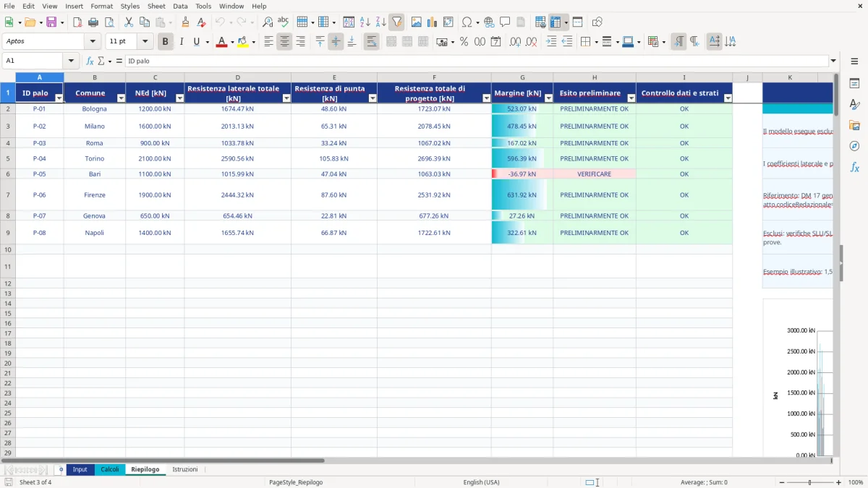Click the Insert Image icon
The width and height of the screenshot is (868, 488).
(417, 22)
